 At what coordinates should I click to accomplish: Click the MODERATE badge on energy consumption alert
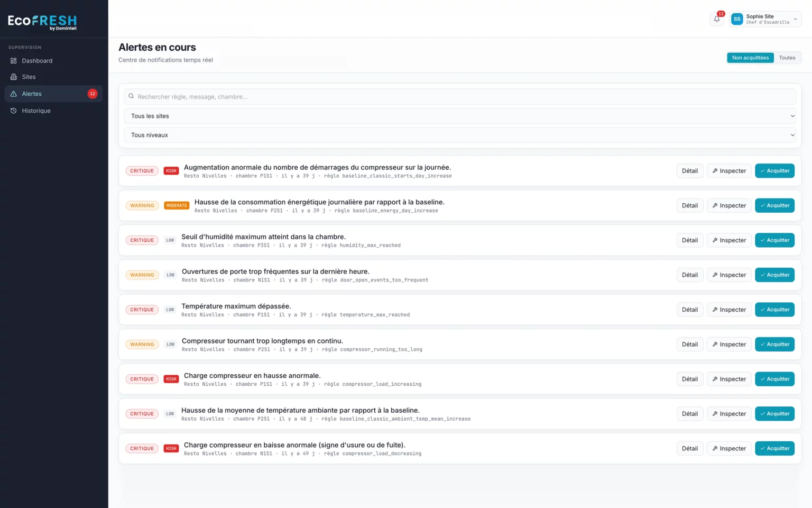pyautogui.click(x=177, y=205)
